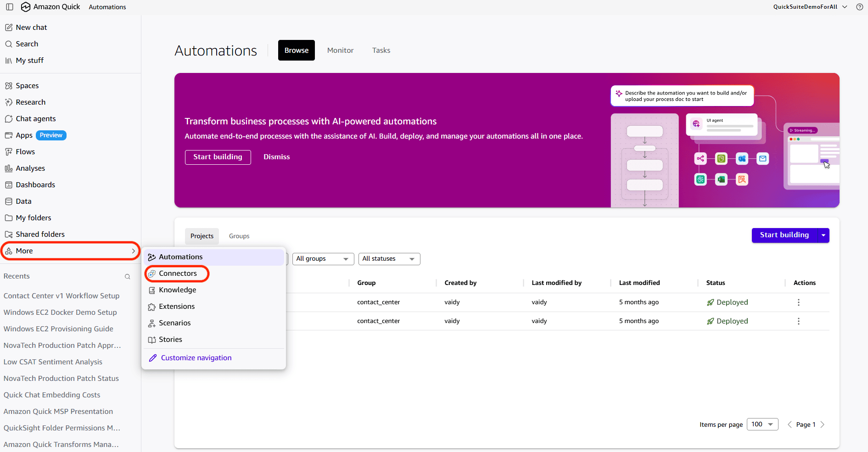Image resolution: width=868 pixels, height=452 pixels.
Task: Click the My folders icon
Action: [x=9, y=218]
